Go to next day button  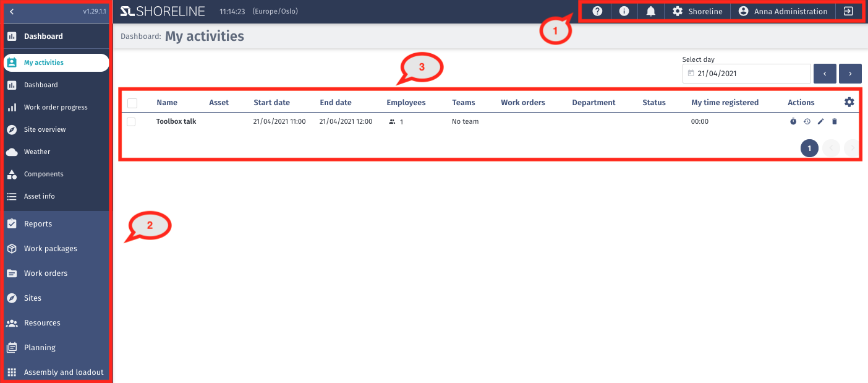(851, 73)
